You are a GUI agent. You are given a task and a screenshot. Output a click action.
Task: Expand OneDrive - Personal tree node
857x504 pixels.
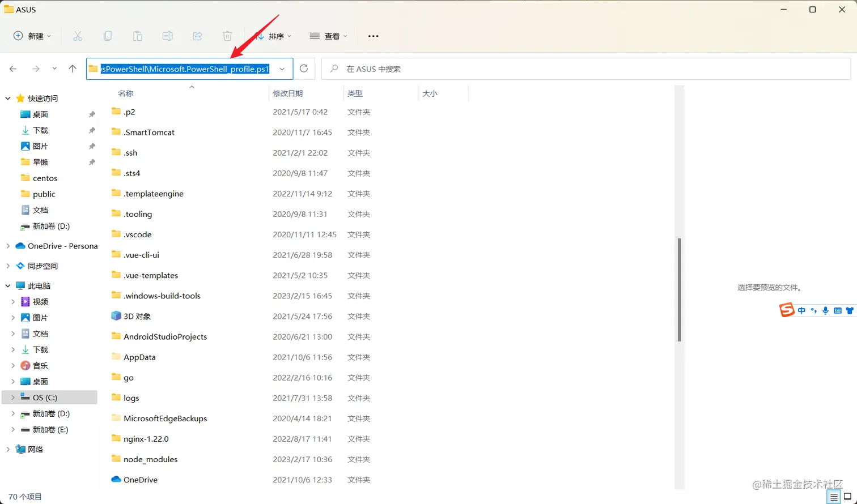pos(8,246)
